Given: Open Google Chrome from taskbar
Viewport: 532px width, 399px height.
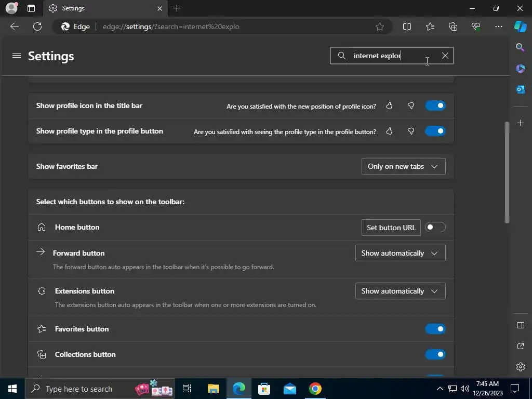Looking at the screenshot, I should (x=315, y=389).
